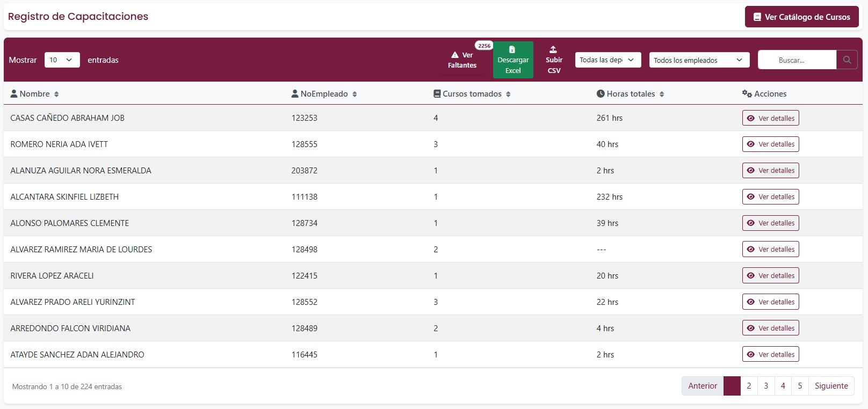Image resolution: width=868 pixels, height=409 pixels.
Task: Expand the Todas las dependencias dropdown
Action: coord(607,60)
